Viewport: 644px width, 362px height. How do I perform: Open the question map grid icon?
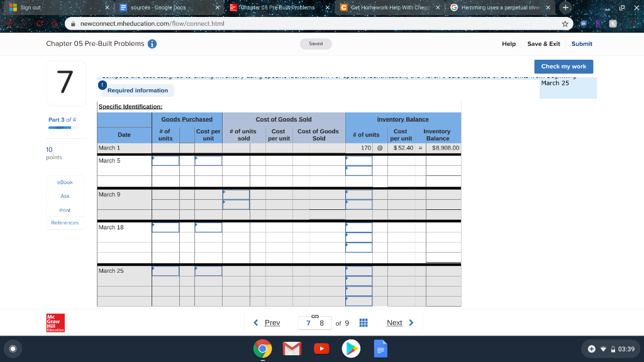pyautogui.click(x=362, y=322)
